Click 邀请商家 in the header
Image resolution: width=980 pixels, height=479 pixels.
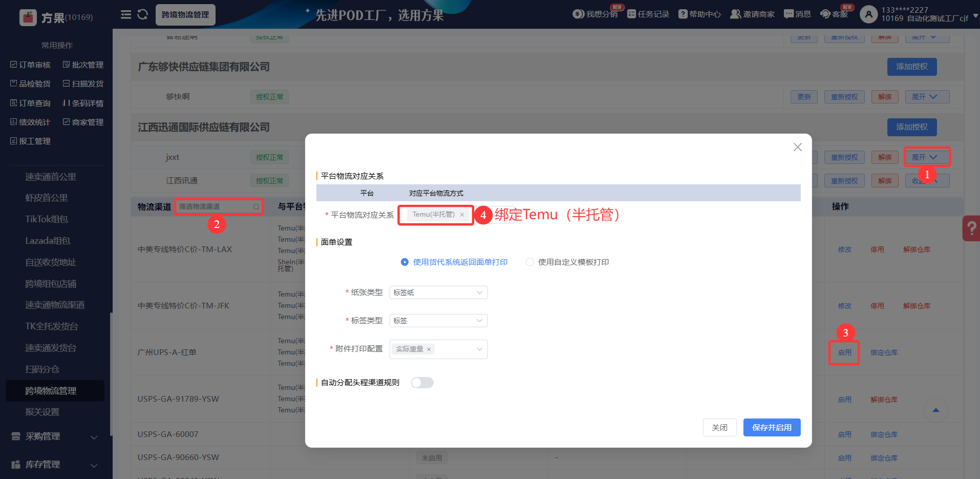(752, 14)
